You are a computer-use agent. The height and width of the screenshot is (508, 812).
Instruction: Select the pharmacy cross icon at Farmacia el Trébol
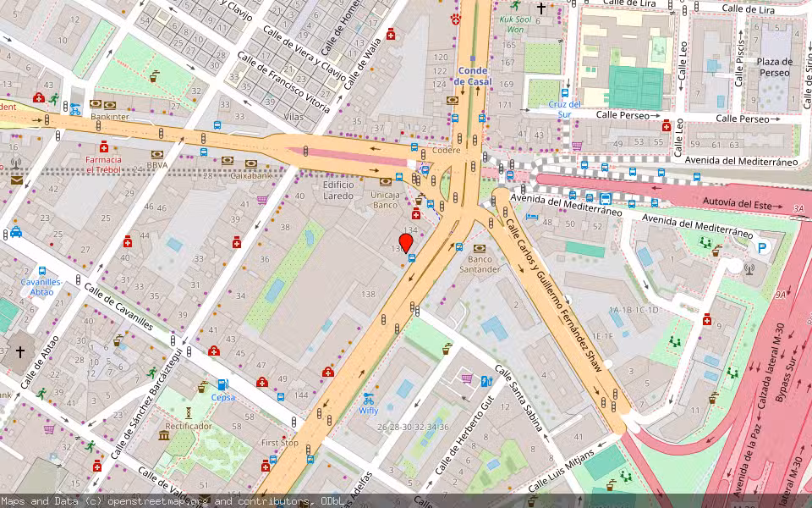coord(104,148)
